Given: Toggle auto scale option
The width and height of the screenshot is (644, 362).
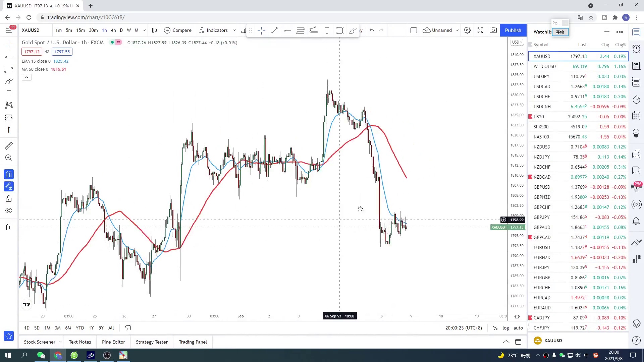Looking at the screenshot, I should click(518, 328).
